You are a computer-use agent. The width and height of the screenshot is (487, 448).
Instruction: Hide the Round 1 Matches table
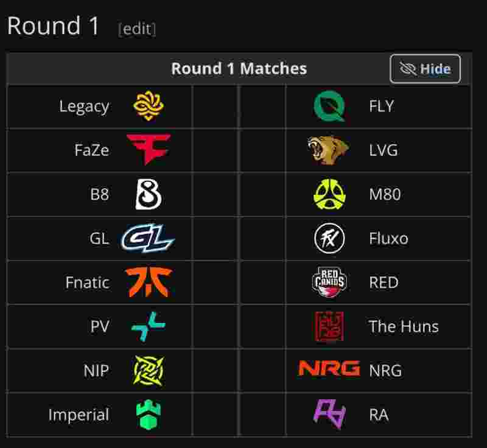(x=425, y=69)
